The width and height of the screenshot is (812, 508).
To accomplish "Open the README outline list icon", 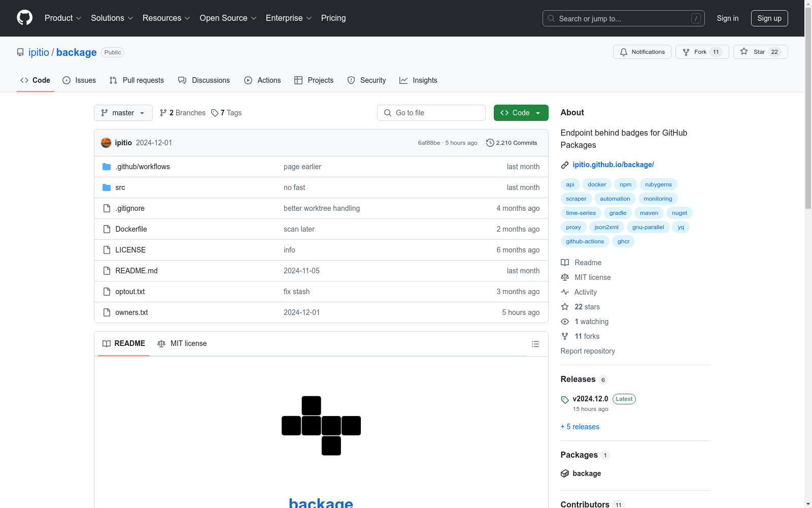I will pyautogui.click(x=535, y=344).
